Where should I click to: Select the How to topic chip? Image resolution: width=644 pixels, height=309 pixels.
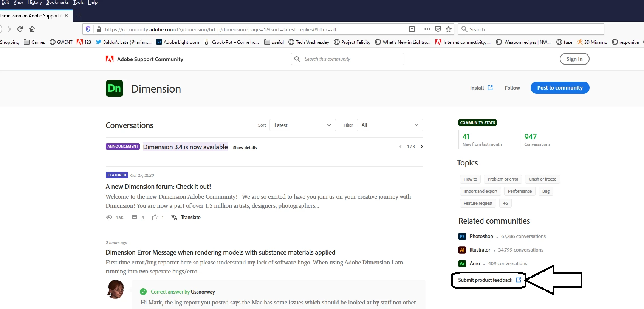coord(470,179)
